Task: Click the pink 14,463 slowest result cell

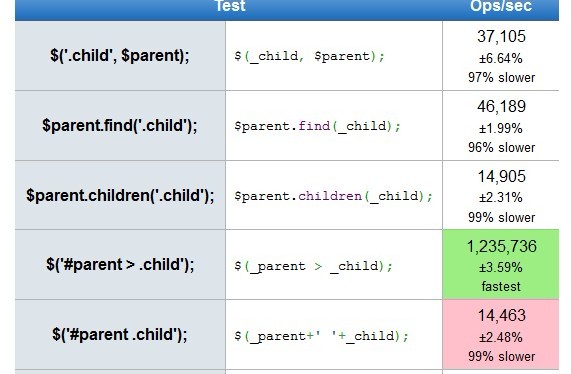Action: [501, 335]
